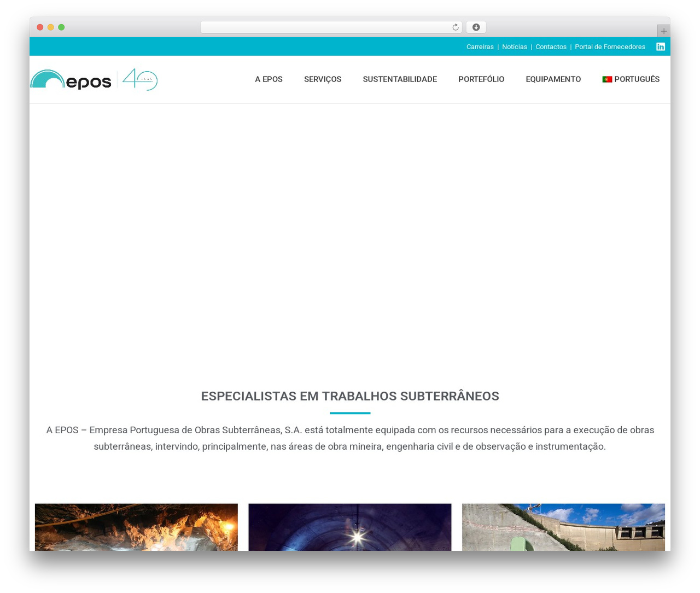The image size is (700, 593).
Task: Open the tunnel with light thumbnail
Action: pyautogui.click(x=350, y=527)
